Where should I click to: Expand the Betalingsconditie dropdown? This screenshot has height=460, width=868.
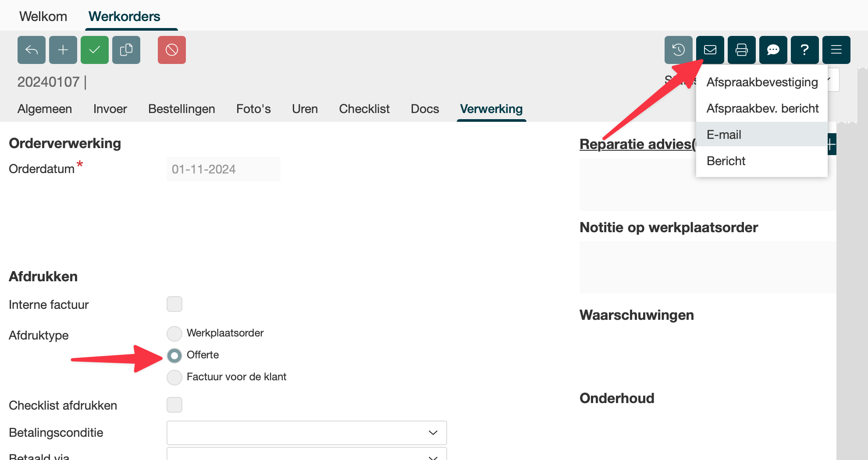306,433
